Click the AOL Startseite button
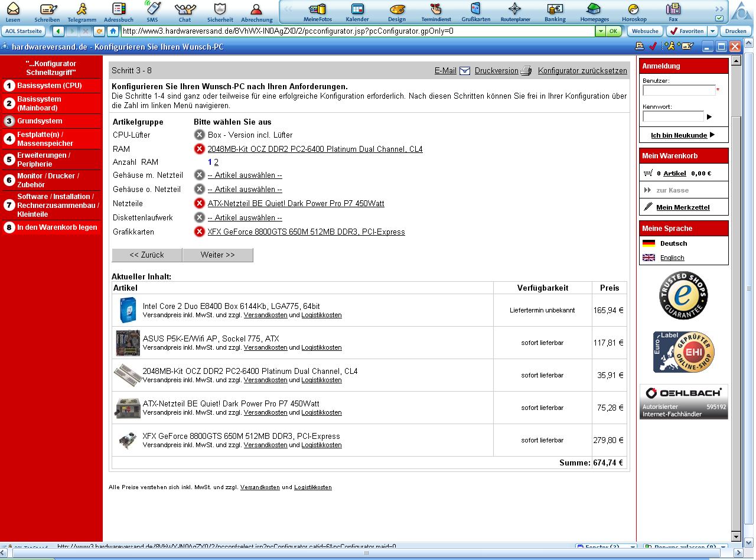This screenshot has width=756, height=560. pos(24,31)
